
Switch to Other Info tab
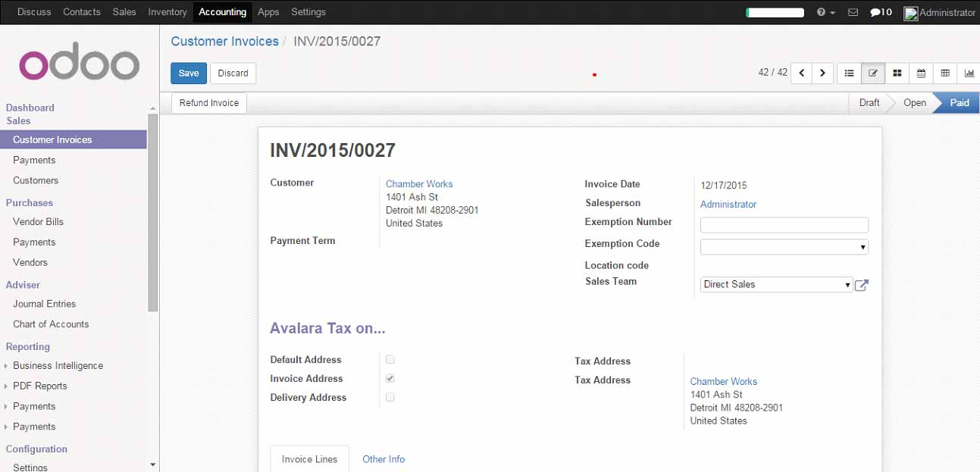point(384,459)
